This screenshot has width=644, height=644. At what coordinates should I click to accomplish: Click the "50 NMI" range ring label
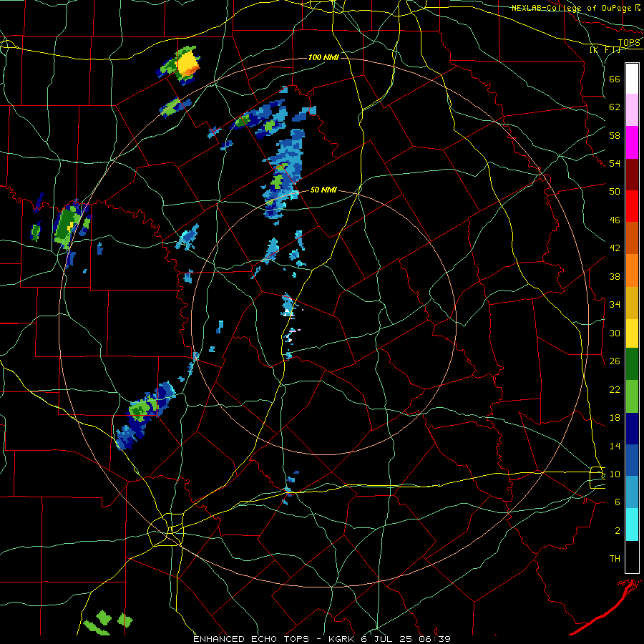click(x=323, y=190)
